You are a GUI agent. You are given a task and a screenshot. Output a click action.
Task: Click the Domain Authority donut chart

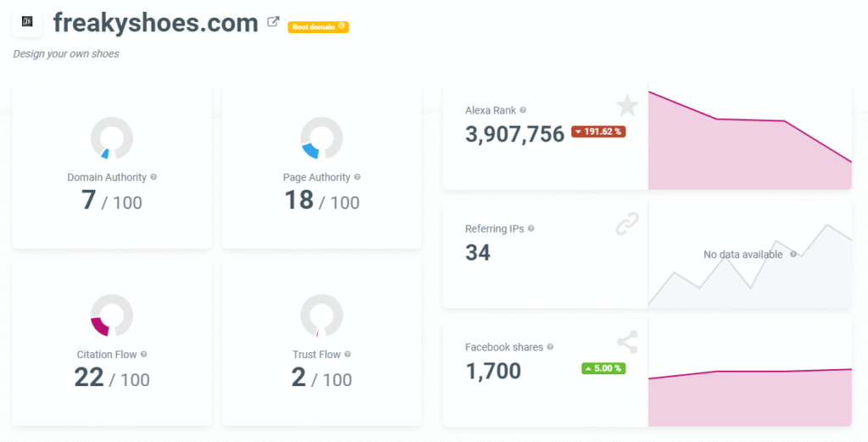click(112, 138)
